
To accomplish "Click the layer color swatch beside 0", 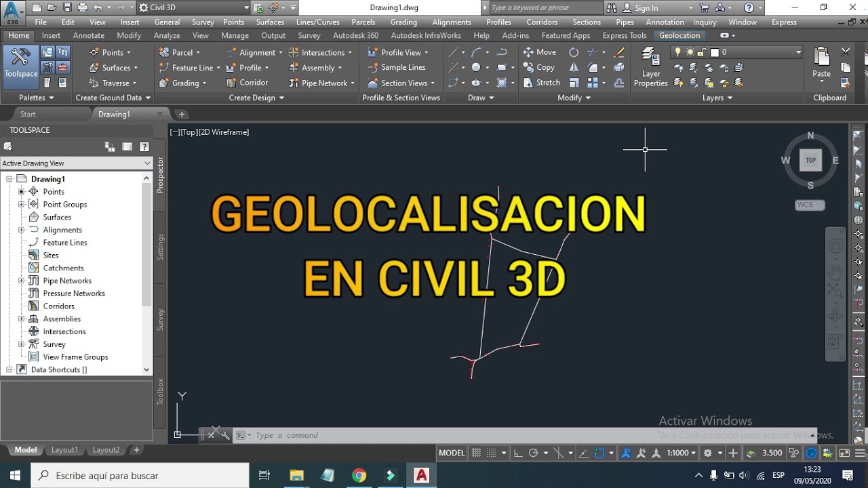I will point(714,52).
